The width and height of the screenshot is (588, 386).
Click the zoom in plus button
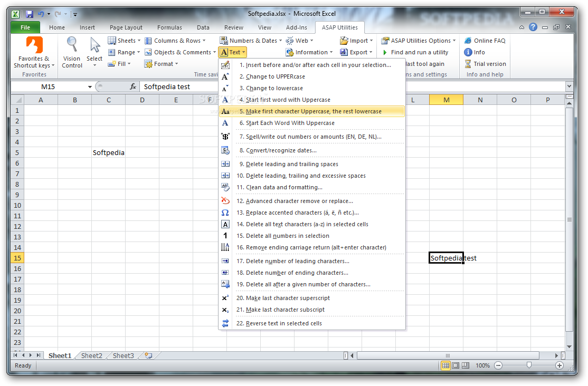click(x=559, y=365)
